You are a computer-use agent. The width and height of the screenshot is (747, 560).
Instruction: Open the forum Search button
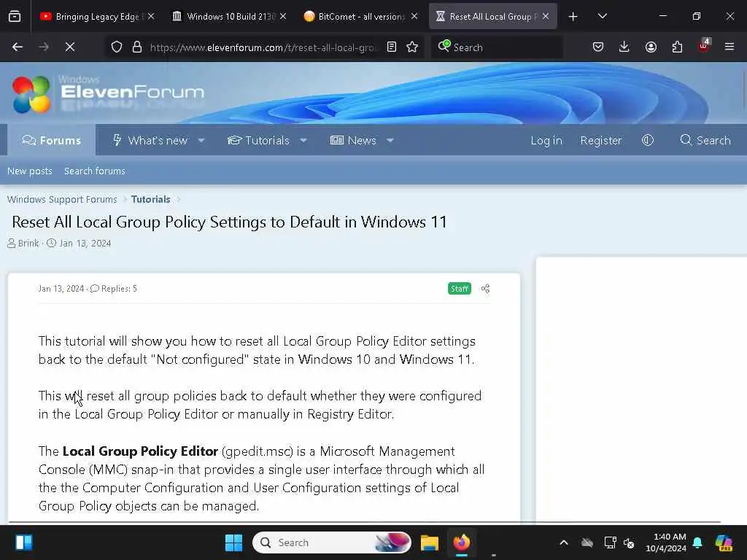click(x=705, y=141)
